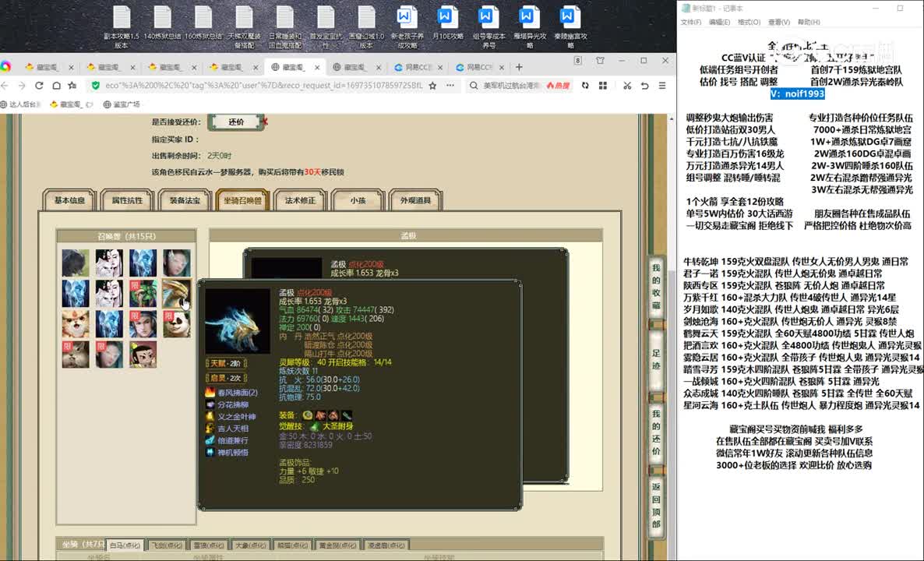Open 我的收藏 in the side panel

coord(656,287)
